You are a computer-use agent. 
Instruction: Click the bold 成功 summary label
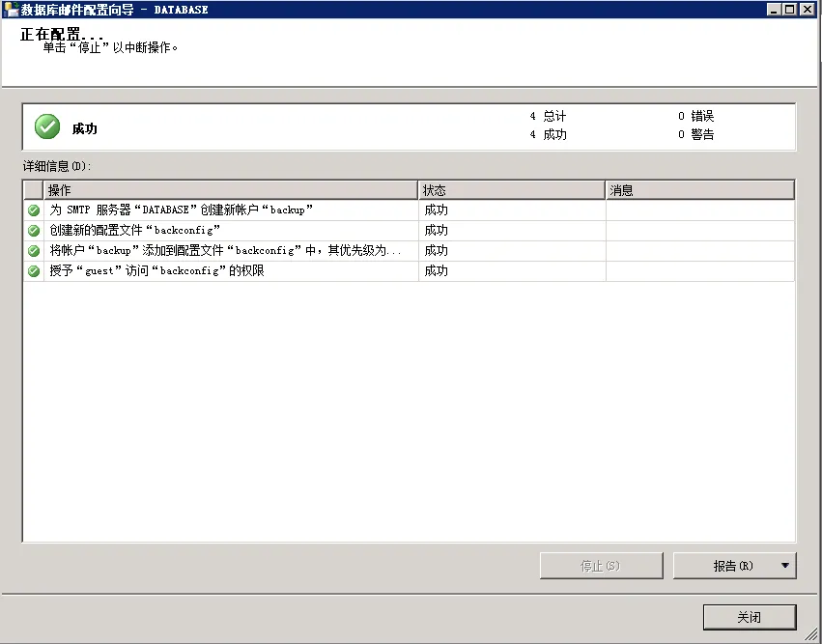84,129
